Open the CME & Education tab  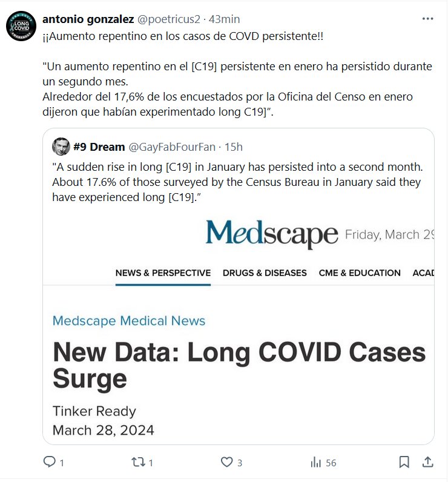point(360,273)
